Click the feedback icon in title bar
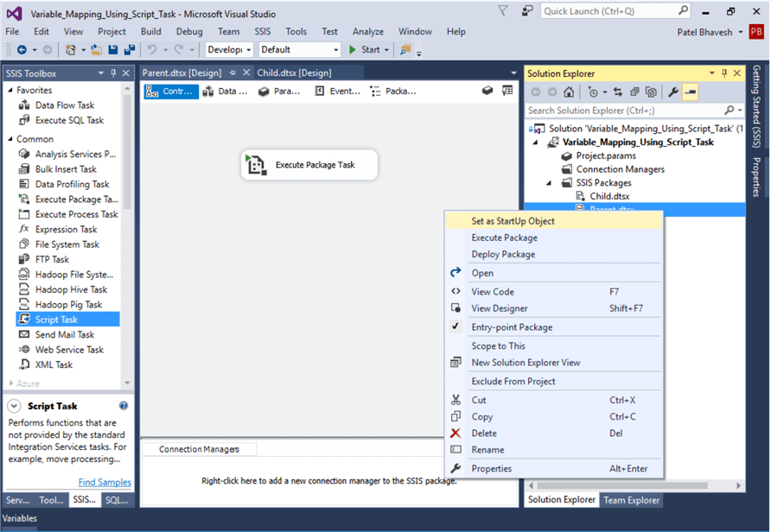771x532 pixels. [527, 11]
